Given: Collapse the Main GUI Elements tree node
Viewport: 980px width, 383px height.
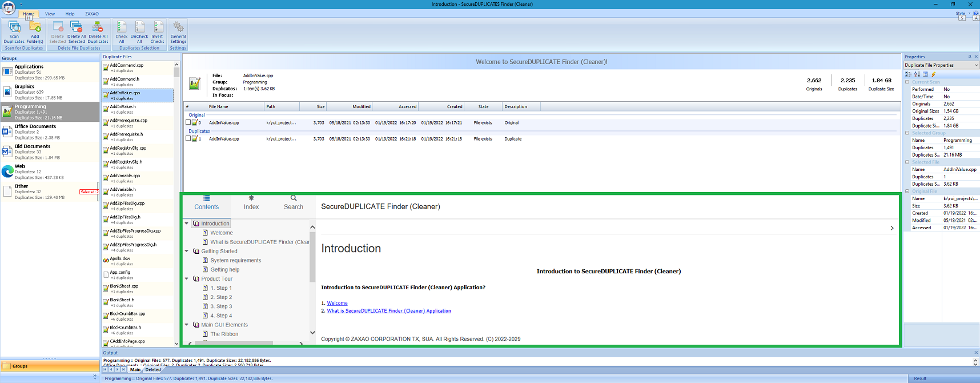Looking at the screenshot, I should [x=187, y=325].
